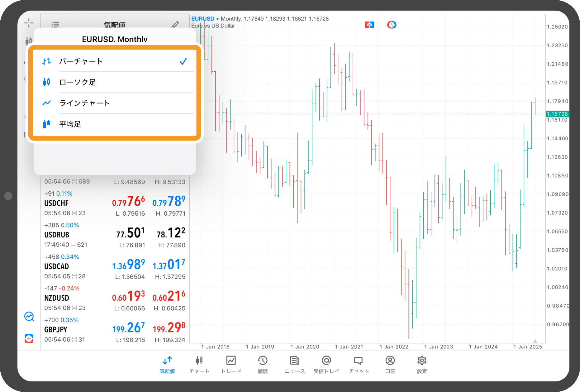Tap USDRUB ask price 78.122
This screenshot has width=580, height=392.
coord(171,233)
